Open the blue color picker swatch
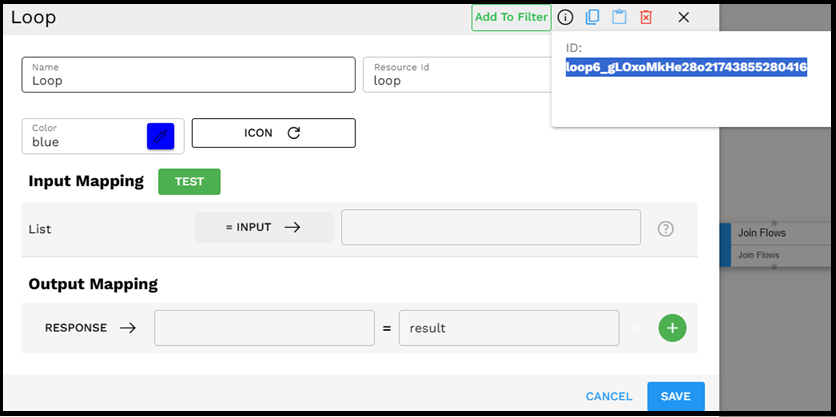The image size is (836, 417). click(x=160, y=136)
